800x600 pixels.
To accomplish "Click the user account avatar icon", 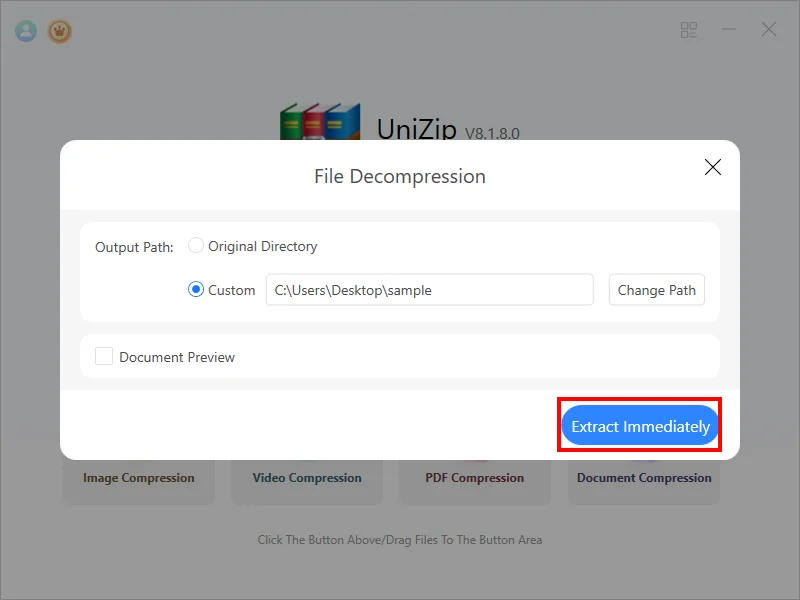I will coord(26,31).
